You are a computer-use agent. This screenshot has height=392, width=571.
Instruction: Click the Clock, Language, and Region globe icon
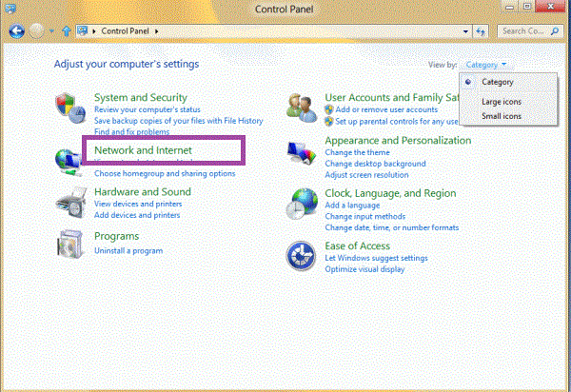click(302, 204)
